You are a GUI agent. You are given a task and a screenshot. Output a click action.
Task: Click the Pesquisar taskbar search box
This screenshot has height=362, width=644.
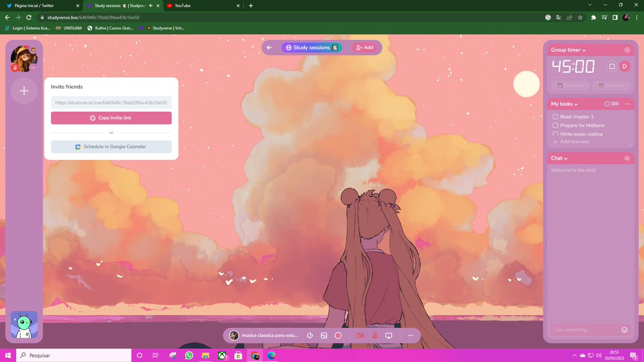click(x=74, y=355)
